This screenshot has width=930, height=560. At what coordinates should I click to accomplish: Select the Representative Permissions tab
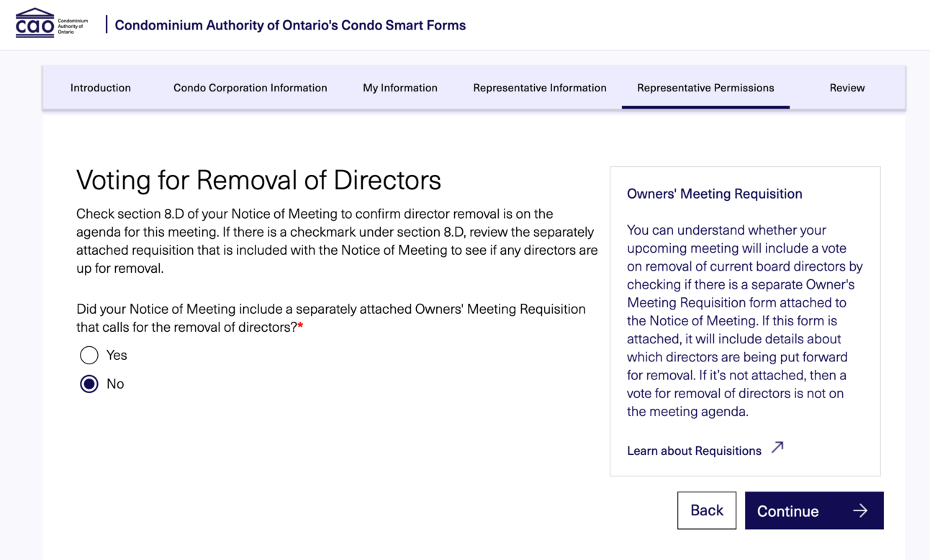[x=705, y=88]
